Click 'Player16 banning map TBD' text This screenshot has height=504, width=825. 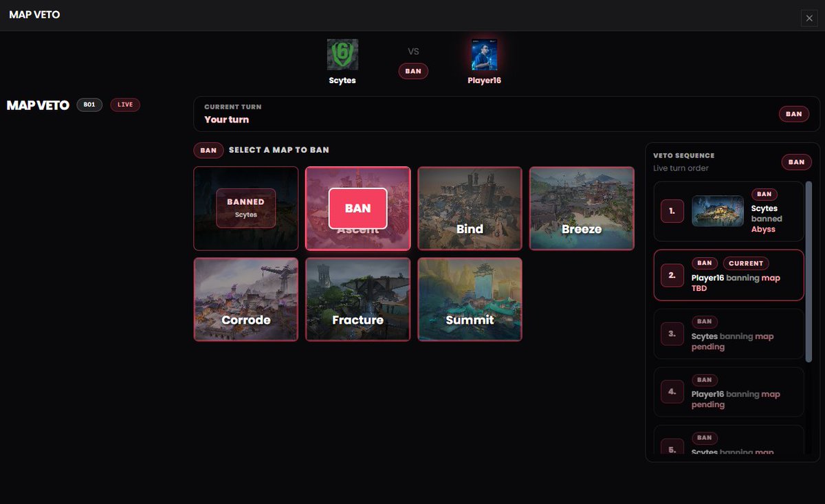click(736, 283)
